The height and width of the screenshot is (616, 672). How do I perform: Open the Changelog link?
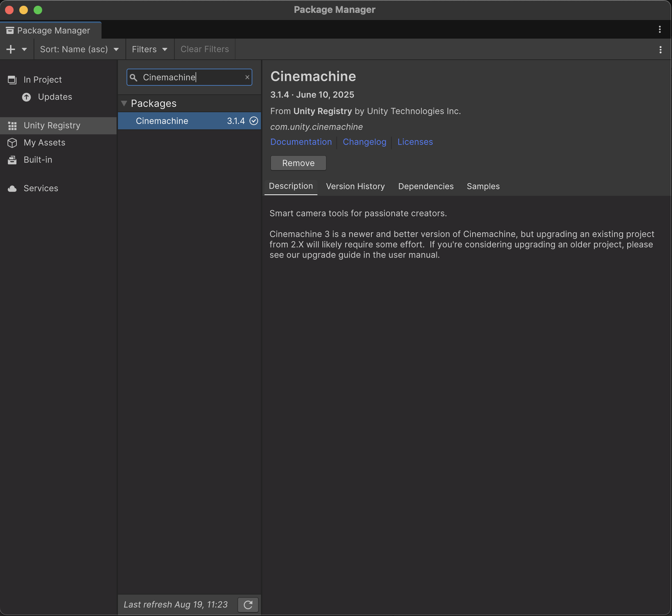click(x=364, y=142)
